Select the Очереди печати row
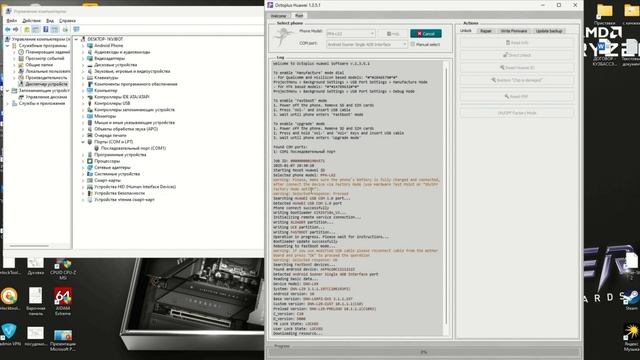Image resolution: width=640 pixels, height=360 pixels. pos(110,136)
